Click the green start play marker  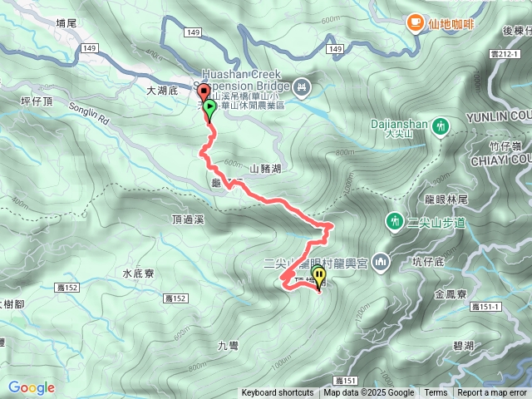tap(209, 107)
